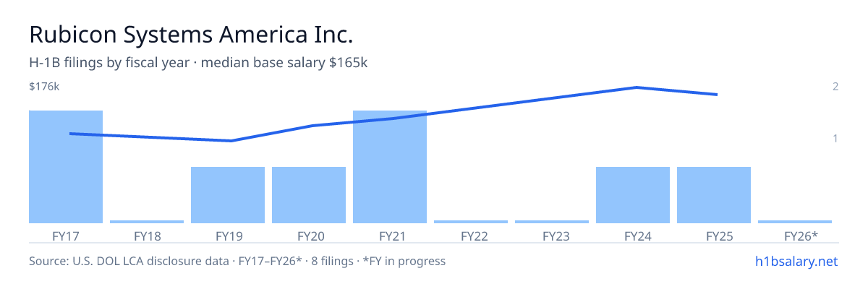The width and height of the screenshot is (868, 289).
Task: Click the salary line endpoint above FY25
Action: click(717, 95)
